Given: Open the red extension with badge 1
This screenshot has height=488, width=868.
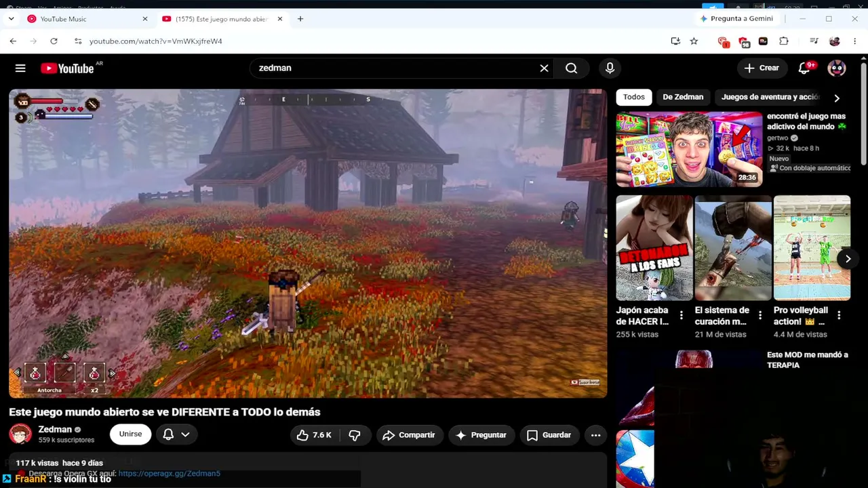Looking at the screenshot, I should (723, 41).
